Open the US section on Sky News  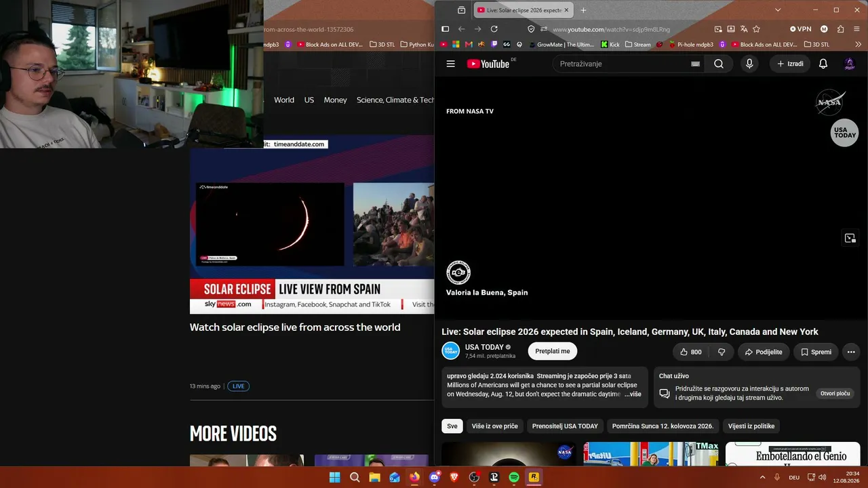pyautogui.click(x=309, y=100)
